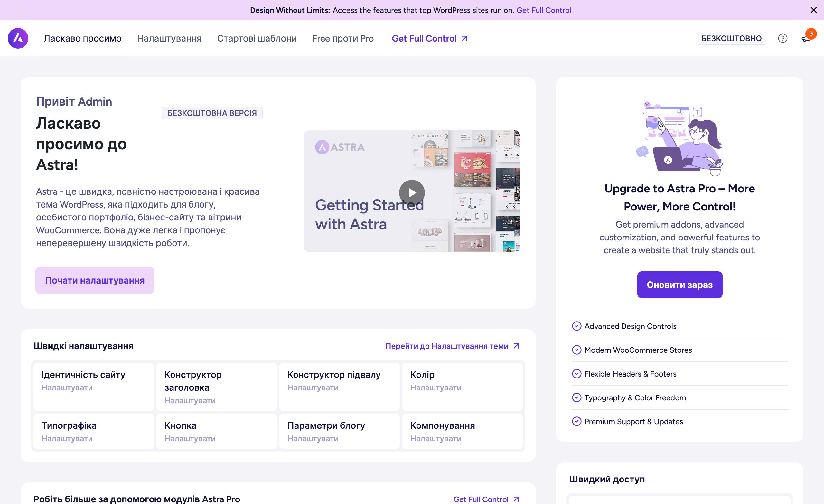Screen dimensions: 824x504
Task: Open the Налаштування tab
Action: 169,39
